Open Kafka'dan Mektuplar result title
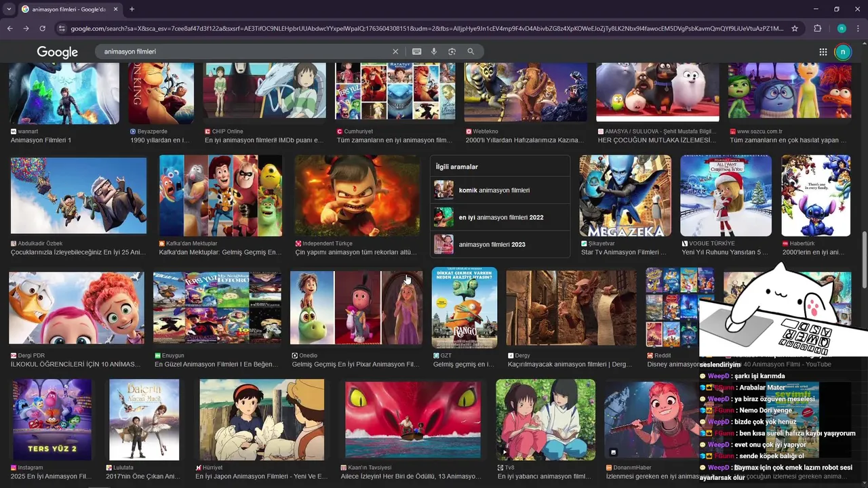 click(x=220, y=252)
